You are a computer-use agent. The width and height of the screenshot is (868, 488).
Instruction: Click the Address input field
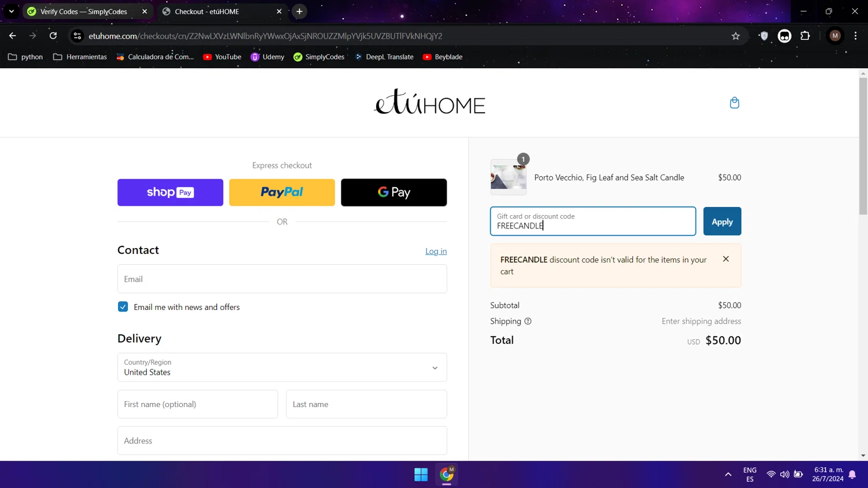pos(282,441)
